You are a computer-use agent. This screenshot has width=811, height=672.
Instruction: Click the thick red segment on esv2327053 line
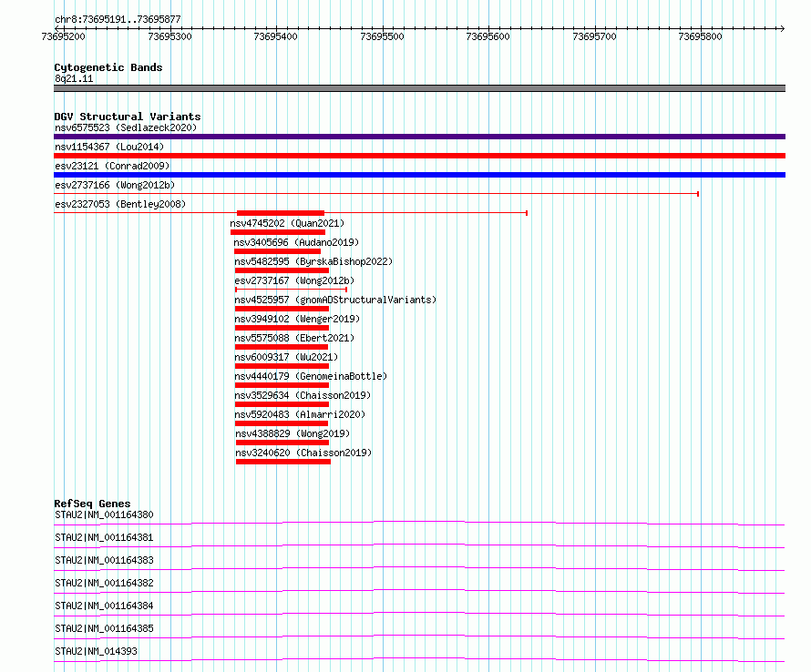pos(281,213)
